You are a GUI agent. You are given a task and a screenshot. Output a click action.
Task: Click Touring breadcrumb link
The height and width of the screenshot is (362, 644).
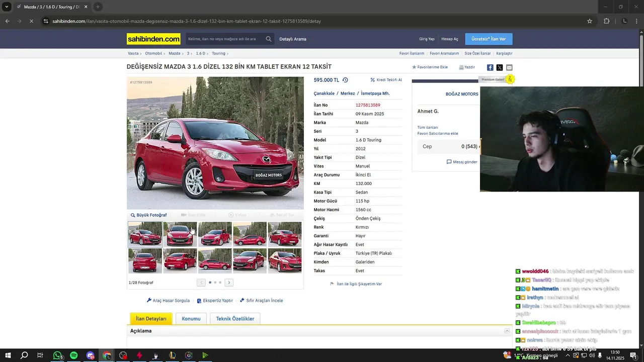(x=218, y=53)
